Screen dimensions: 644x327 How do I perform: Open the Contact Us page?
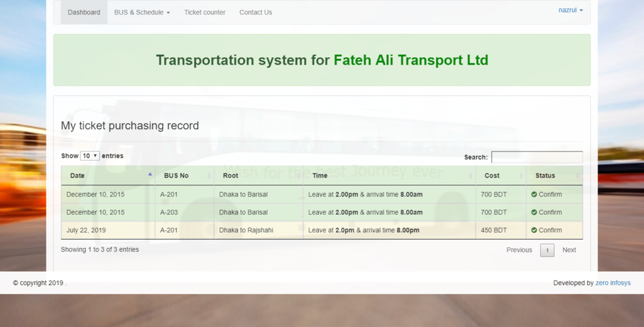pos(255,13)
